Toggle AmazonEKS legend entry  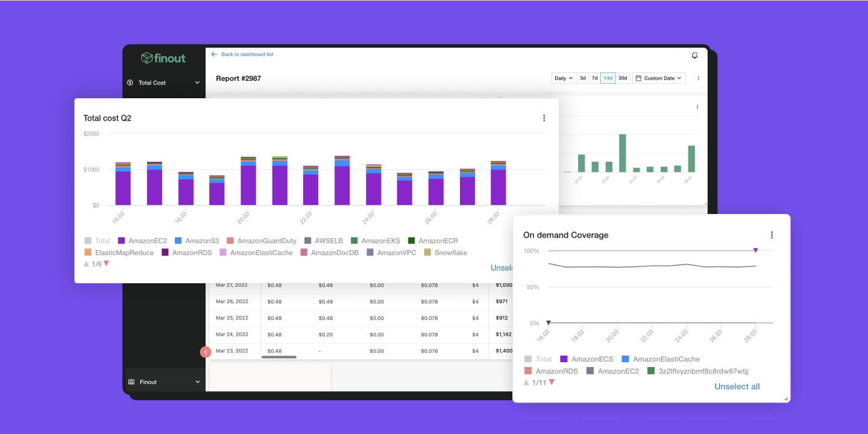(376, 241)
